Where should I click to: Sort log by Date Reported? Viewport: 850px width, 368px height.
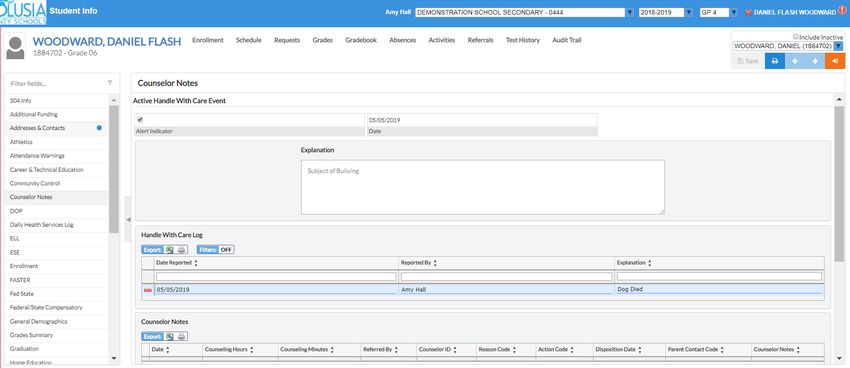(196, 263)
